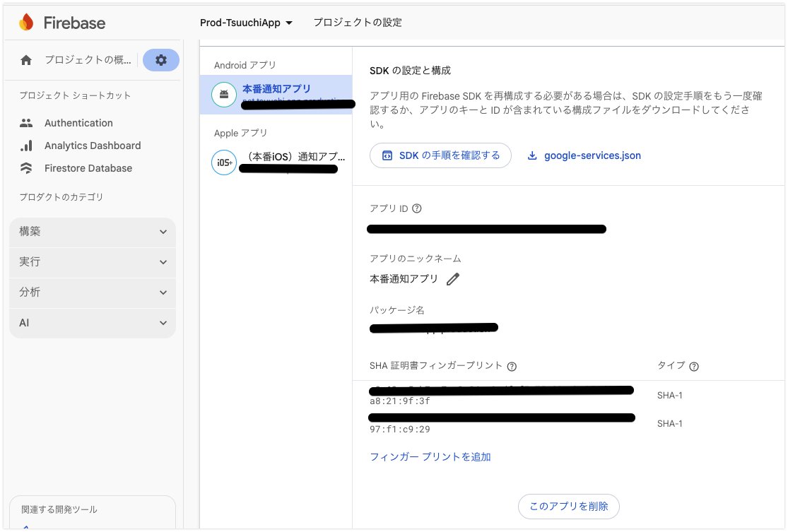Click the Apple アプリ section label
This screenshot has width=788, height=532.
(x=240, y=133)
